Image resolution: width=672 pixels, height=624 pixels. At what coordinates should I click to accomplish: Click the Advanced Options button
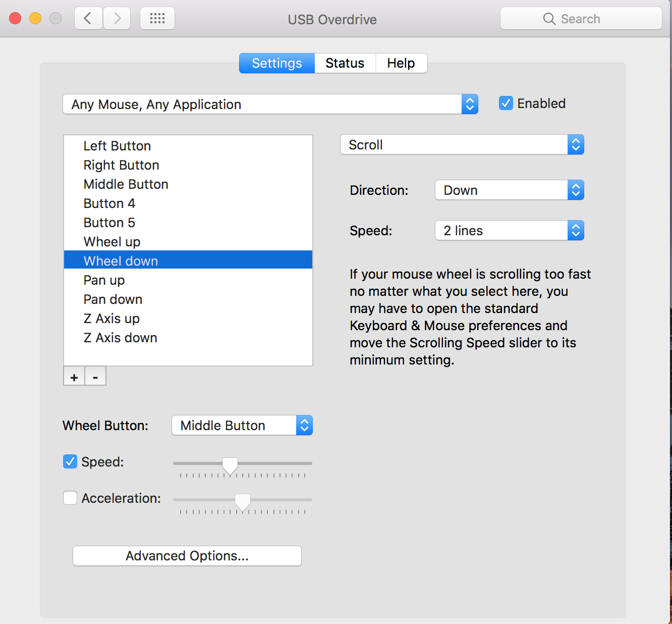tap(187, 556)
